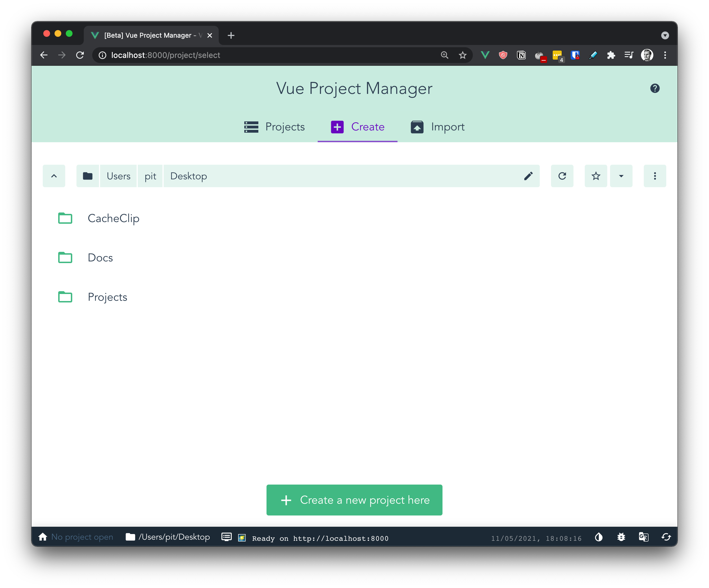Reload the browser page

[x=80, y=55]
